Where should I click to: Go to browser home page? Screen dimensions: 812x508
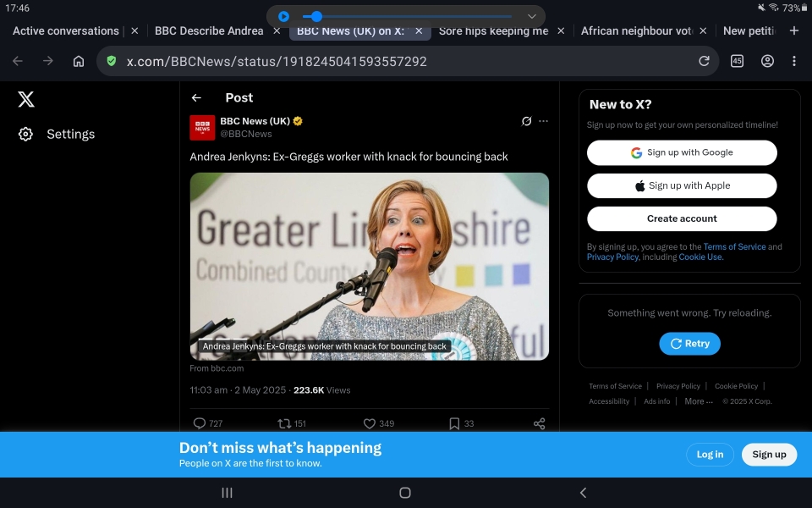pos(78,61)
